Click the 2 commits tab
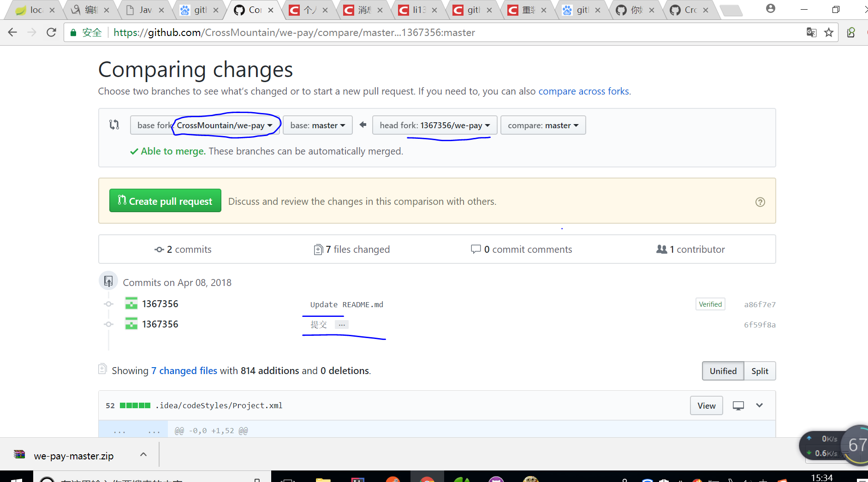The height and width of the screenshot is (482, 868). coord(183,250)
